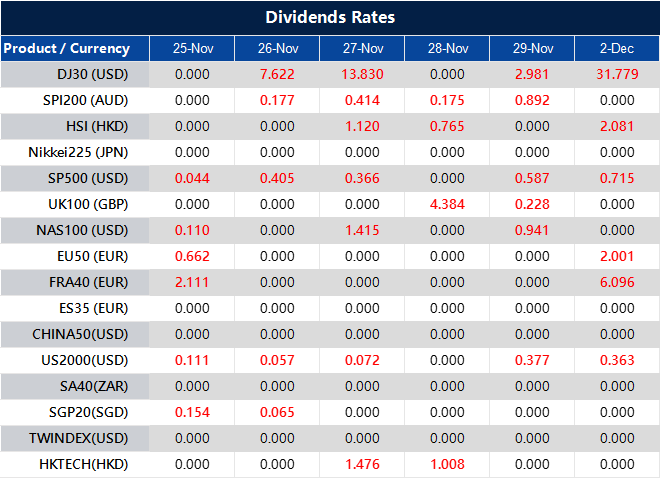
Task: Select the SGP20 25-Nov value 0.154
Action: click(192, 412)
